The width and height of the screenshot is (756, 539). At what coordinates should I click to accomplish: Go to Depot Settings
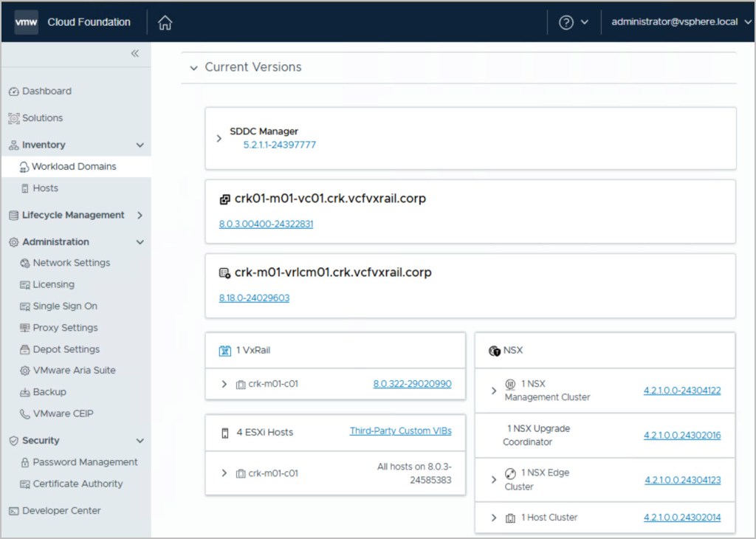[x=66, y=349]
